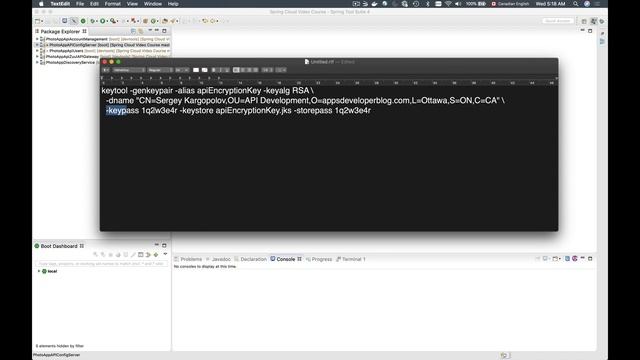Select left alignment in TextEdit toolbar
Viewport: 640px width, 360px height.
pos(236,70)
